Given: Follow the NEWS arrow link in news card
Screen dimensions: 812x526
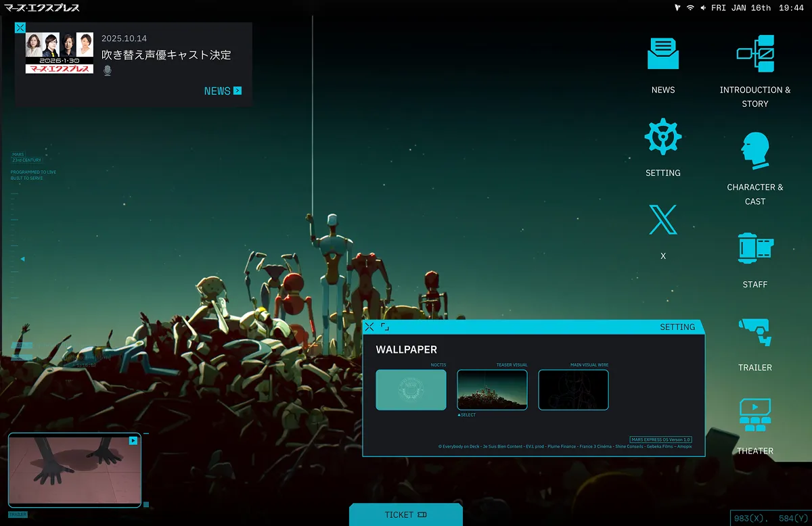Looking at the screenshot, I should (223, 91).
